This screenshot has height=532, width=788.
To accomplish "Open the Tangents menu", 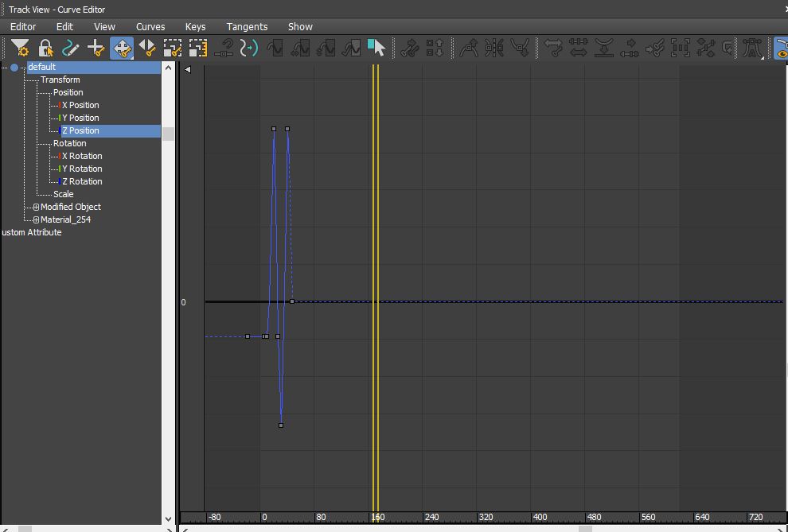I will point(247,26).
